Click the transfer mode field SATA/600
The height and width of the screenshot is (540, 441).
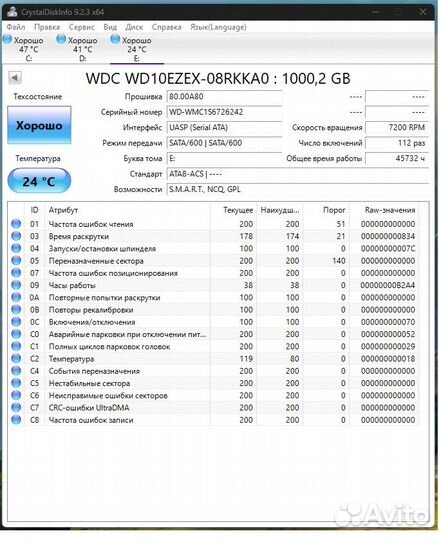pyautogui.click(x=224, y=143)
